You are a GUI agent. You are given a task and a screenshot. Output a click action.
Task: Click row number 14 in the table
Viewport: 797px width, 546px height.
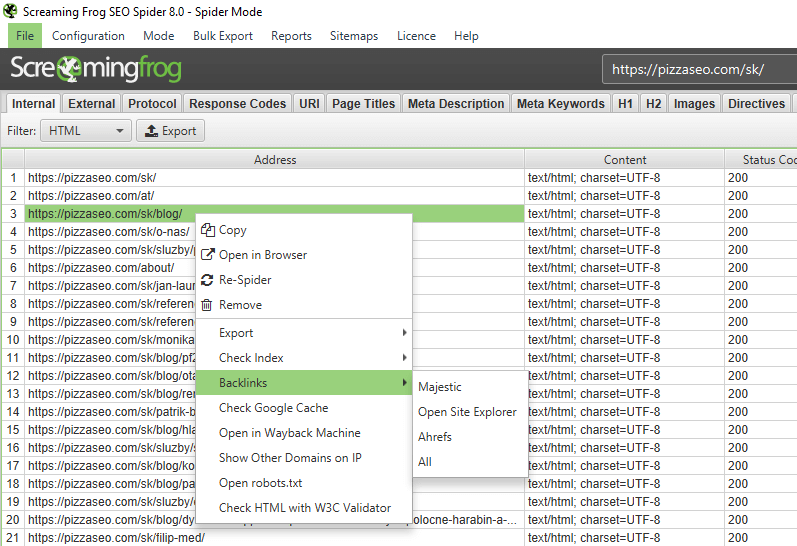coord(13,411)
